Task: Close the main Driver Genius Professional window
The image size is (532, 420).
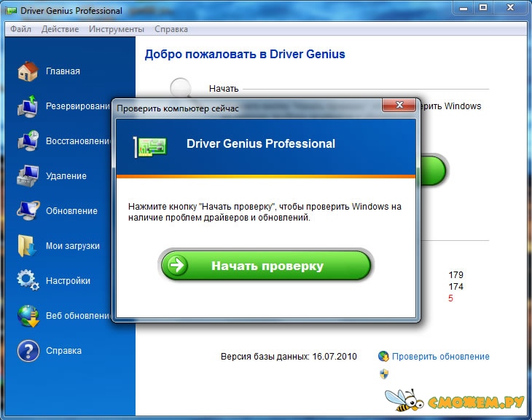Action: pyautogui.click(x=510, y=8)
